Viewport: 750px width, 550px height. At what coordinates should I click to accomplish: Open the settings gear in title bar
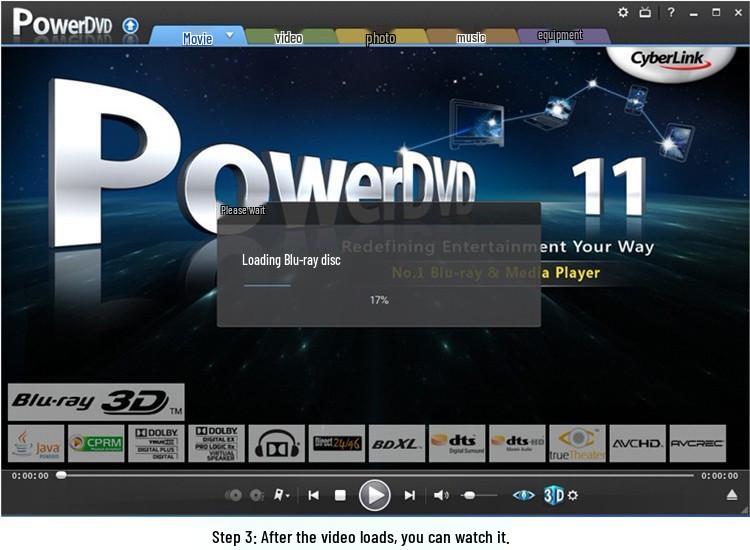click(623, 12)
